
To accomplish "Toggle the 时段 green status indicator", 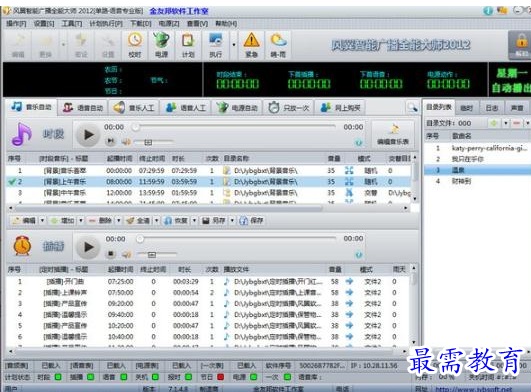I will click(58, 376).
